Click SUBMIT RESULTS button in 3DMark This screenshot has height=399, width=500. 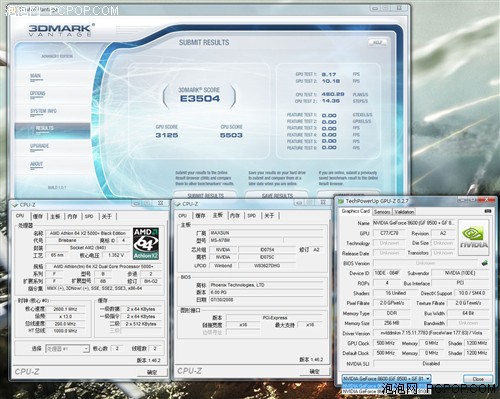point(205,195)
